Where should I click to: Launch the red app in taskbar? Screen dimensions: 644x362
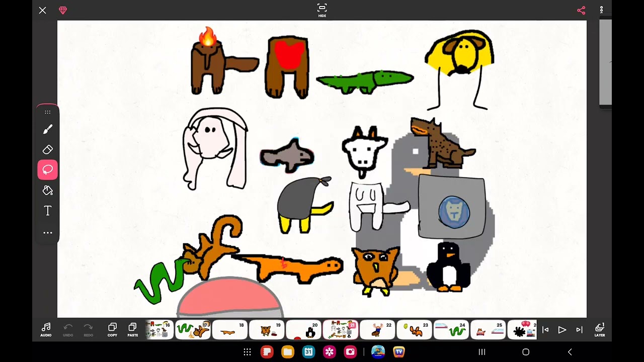click(267, 352)
